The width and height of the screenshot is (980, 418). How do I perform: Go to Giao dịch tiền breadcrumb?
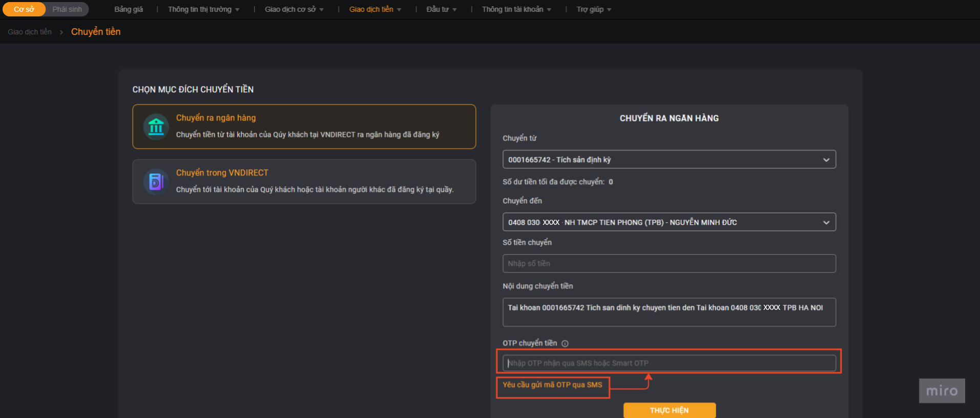pyautogui.click(x=30, y=32)
